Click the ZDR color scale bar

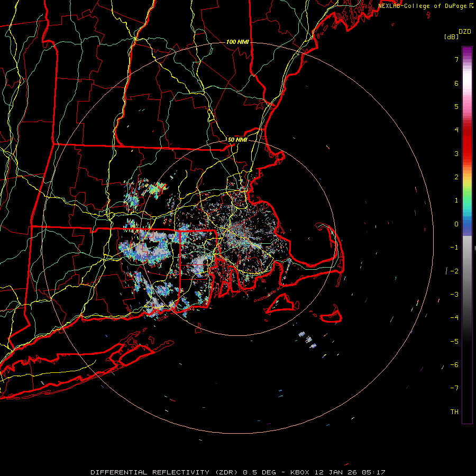[x=467, y=235]
